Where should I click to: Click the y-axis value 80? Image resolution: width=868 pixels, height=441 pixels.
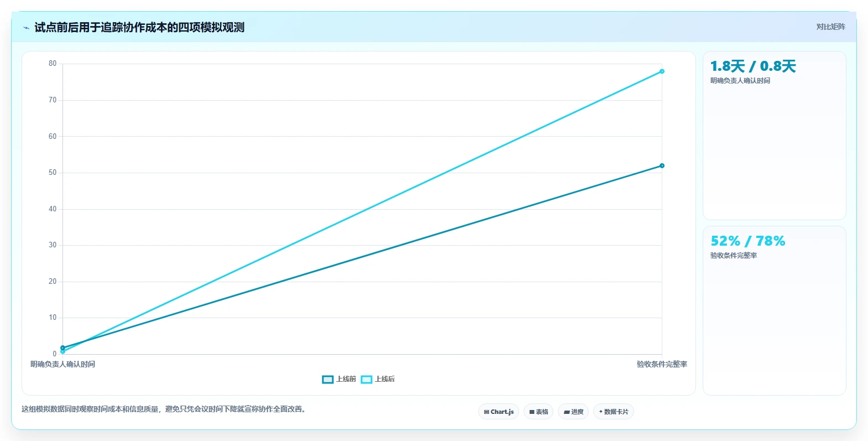pyautogui.click(x=53, y=64)
